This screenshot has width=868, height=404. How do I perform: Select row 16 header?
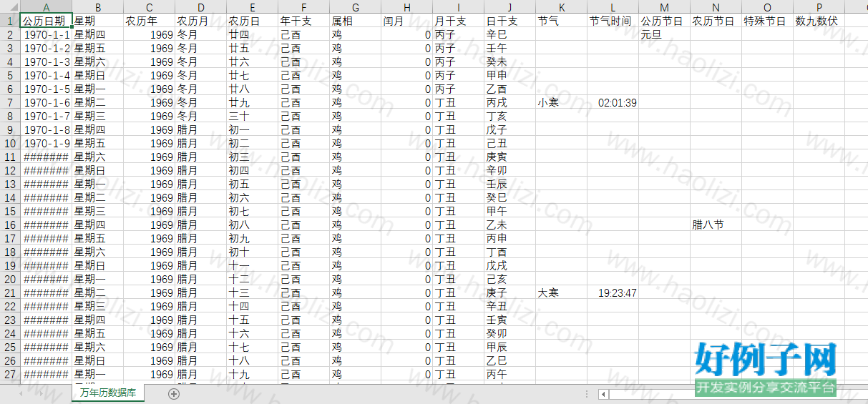10,225
